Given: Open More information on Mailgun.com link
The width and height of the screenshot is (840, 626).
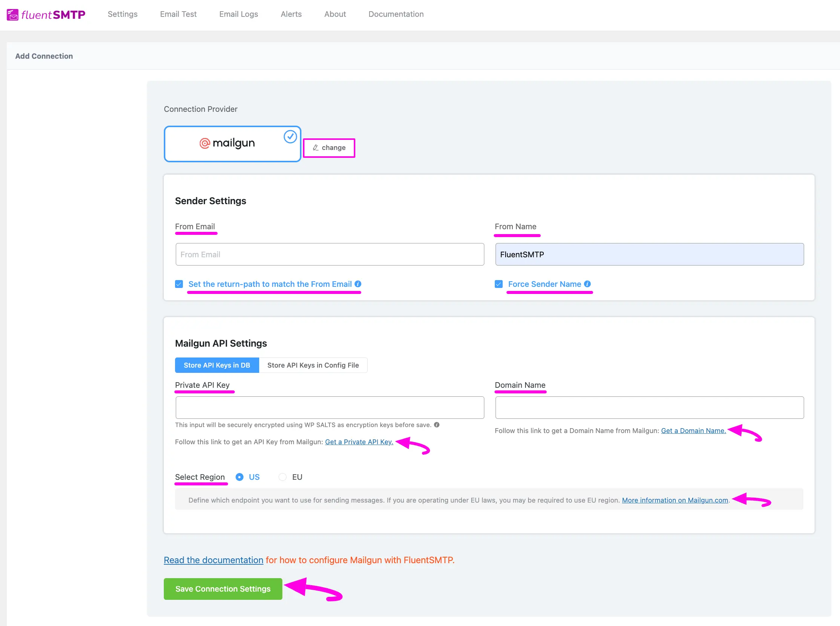Looking at the screenshot, I should click(x=675, y=500).
